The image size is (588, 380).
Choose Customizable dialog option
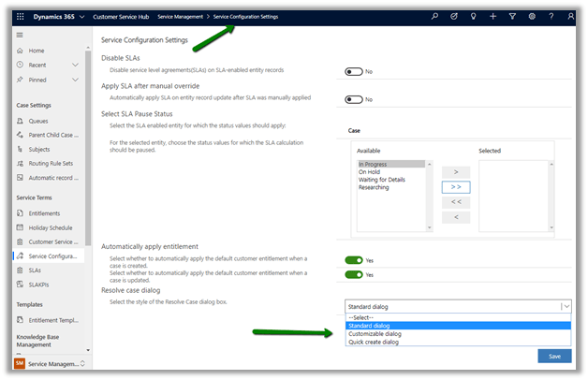458,334
